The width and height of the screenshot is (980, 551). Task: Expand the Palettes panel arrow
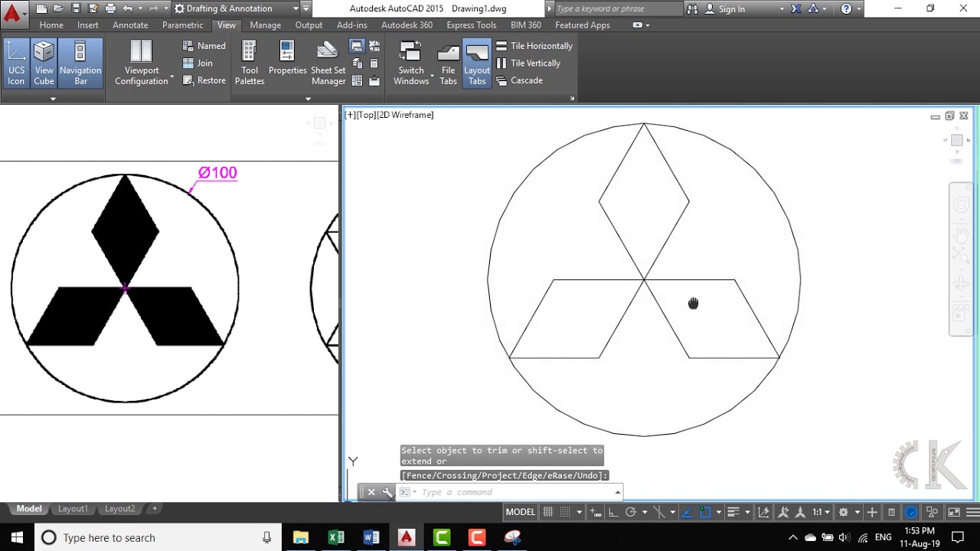click(x=308, y=98)
